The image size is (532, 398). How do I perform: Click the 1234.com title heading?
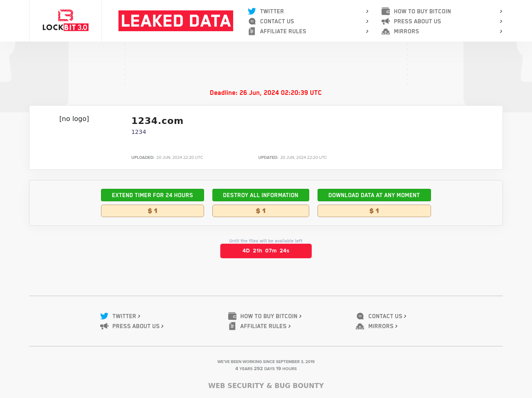157,121
